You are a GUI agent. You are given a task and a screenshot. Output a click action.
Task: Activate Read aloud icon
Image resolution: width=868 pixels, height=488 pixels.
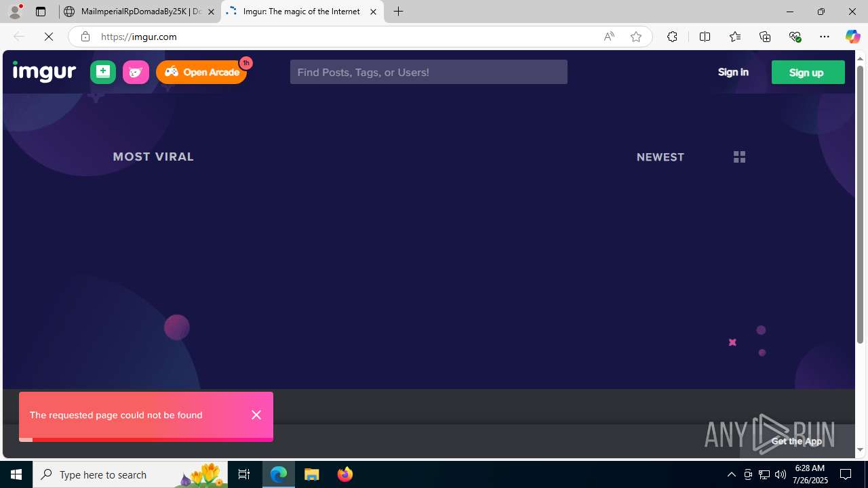tap(609, 37)
